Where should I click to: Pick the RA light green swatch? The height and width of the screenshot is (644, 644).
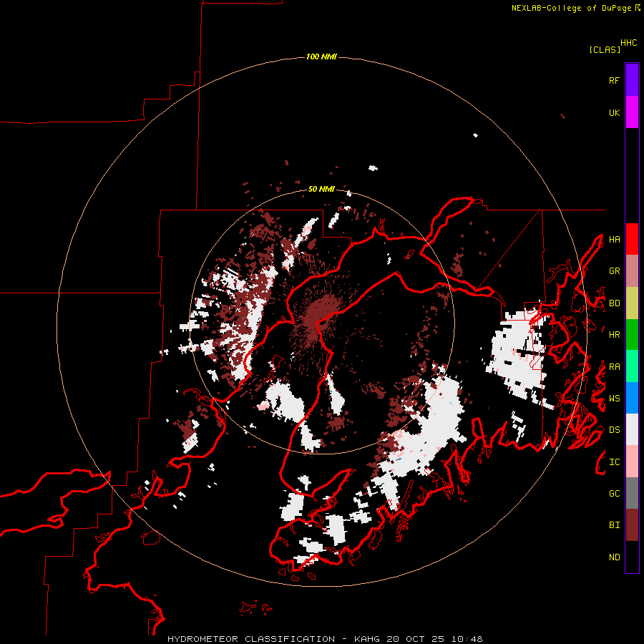pyautogui.click(x=632, y=366)
